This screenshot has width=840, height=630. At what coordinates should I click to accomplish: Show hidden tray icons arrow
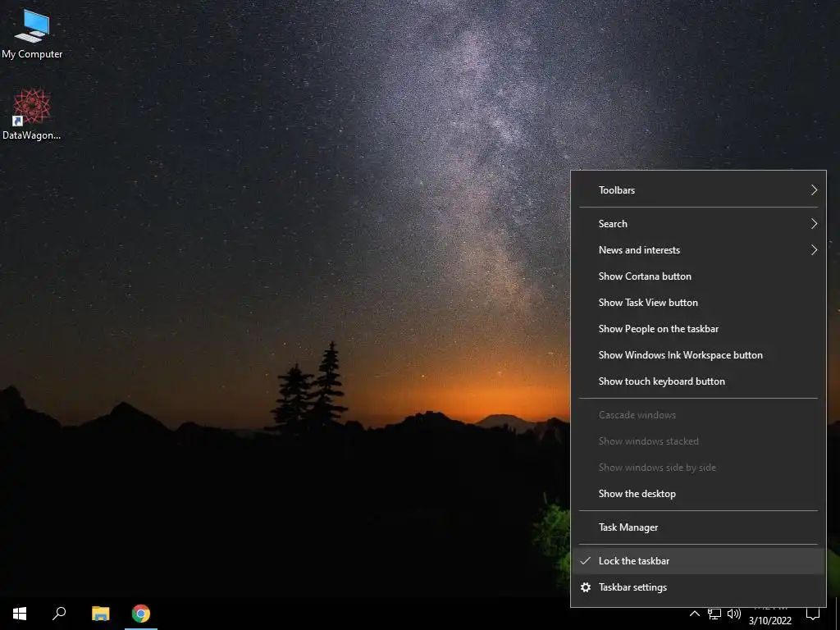point(694,614)
